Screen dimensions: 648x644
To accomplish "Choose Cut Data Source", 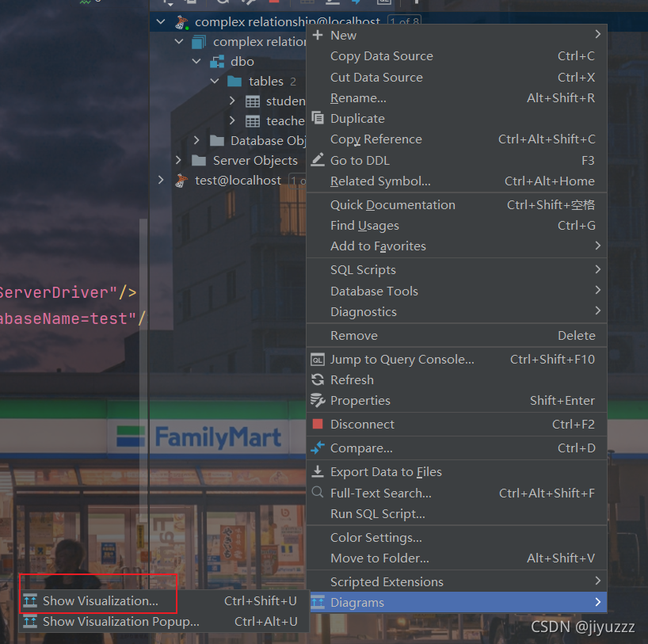I will (456, 77).
